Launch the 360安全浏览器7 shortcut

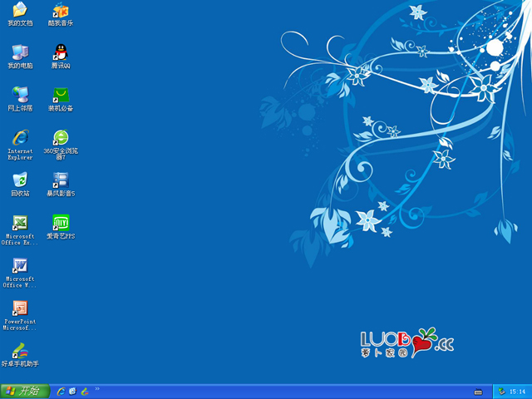61,144
